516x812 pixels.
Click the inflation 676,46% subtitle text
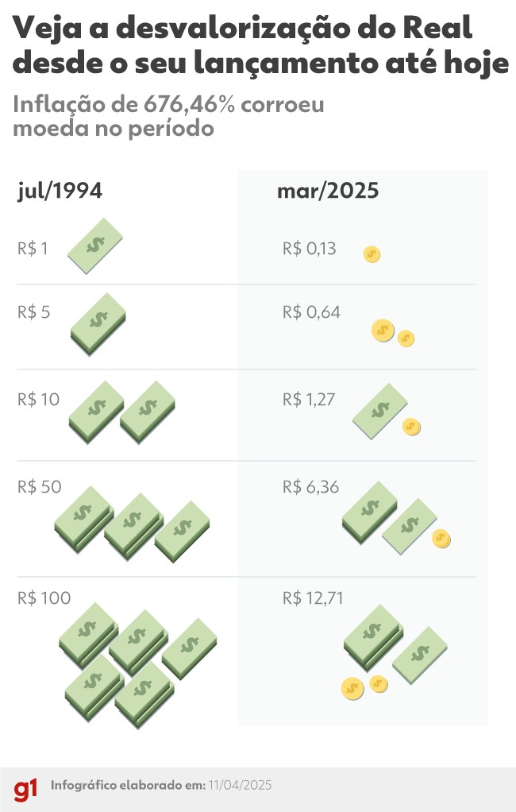(168, 116)
